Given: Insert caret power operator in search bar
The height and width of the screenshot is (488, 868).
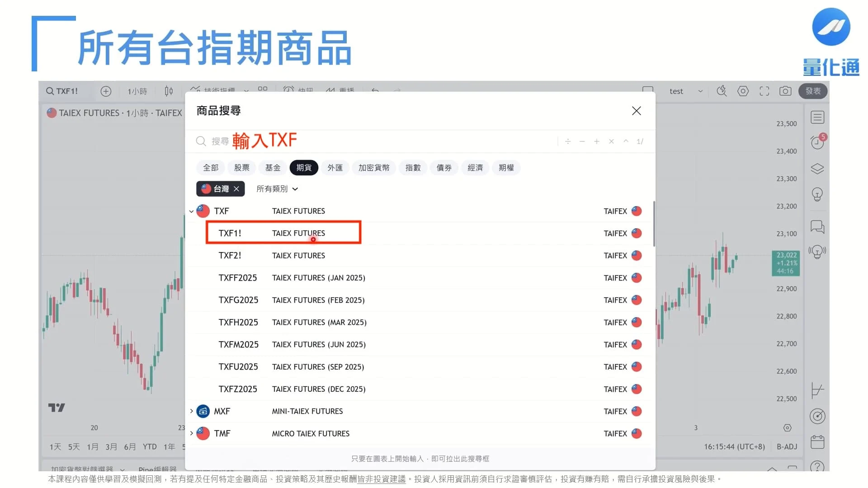Looking at the screenshot, I should point(626,141).
